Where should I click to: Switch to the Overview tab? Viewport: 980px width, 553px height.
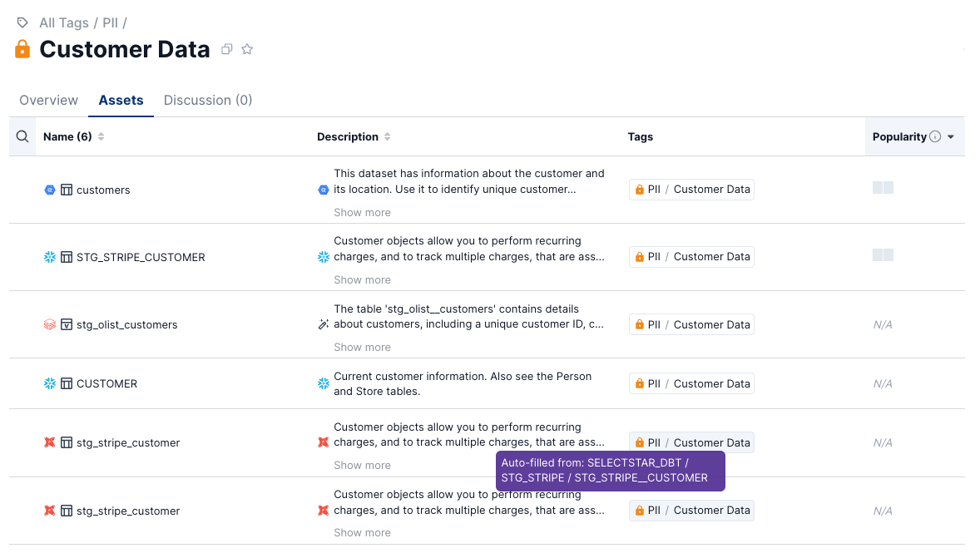tap(48, 100)
